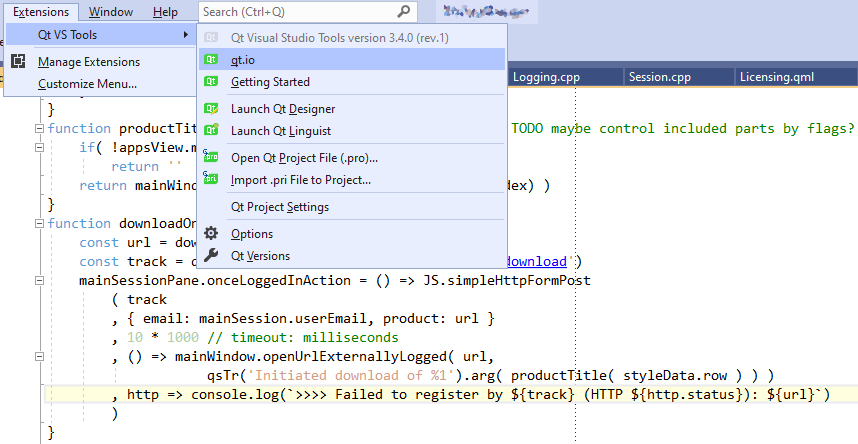Click the 'Initiated download of %1' string

point(353,375)
